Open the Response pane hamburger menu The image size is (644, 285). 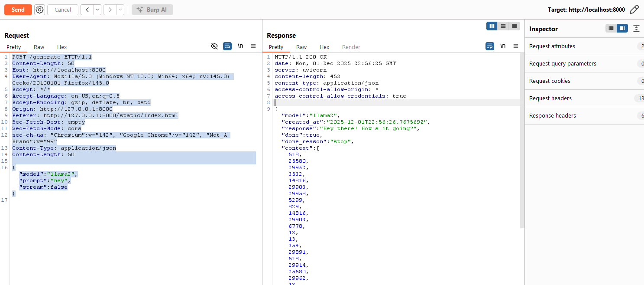(x=516, y=46)
